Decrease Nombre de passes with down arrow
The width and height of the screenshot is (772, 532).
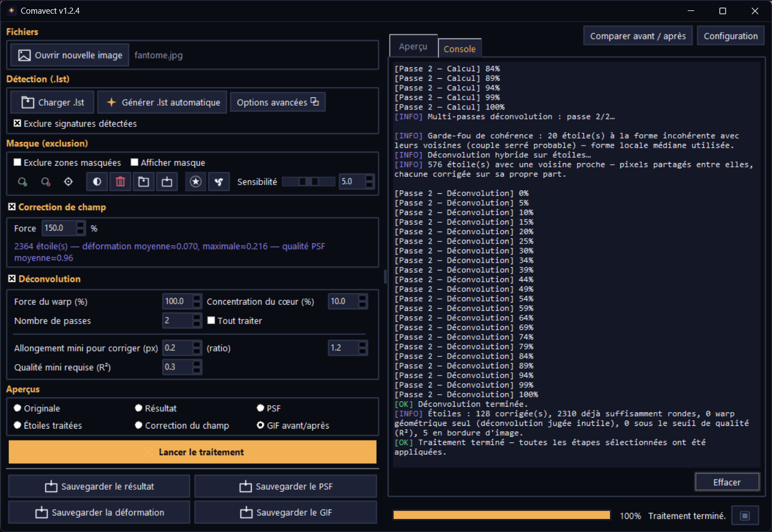(198, 324)
